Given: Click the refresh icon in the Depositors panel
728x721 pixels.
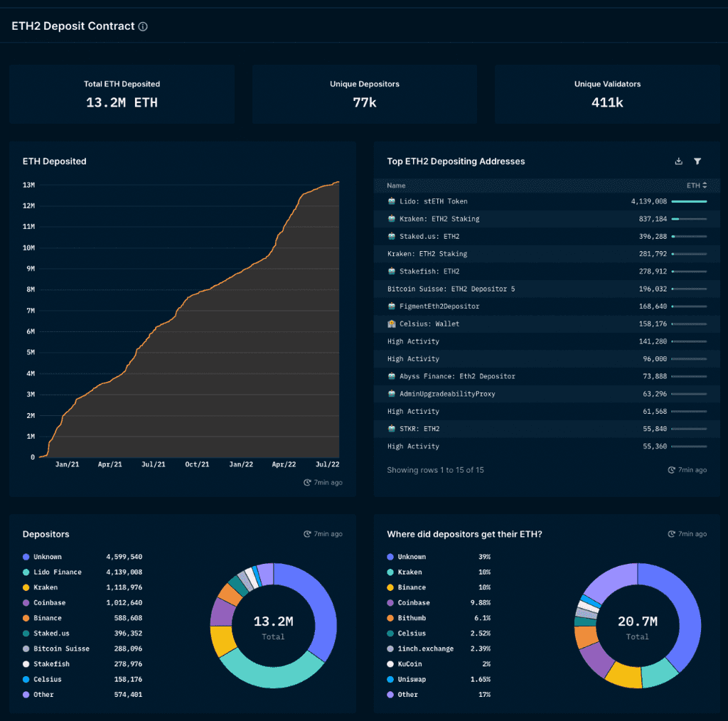Looking at the screenshot, I should click(x=307, y=534).
